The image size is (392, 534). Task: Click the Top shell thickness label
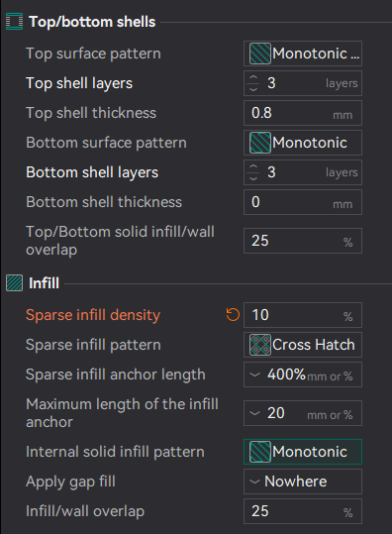pyautogui.click(x=91, y=113)
